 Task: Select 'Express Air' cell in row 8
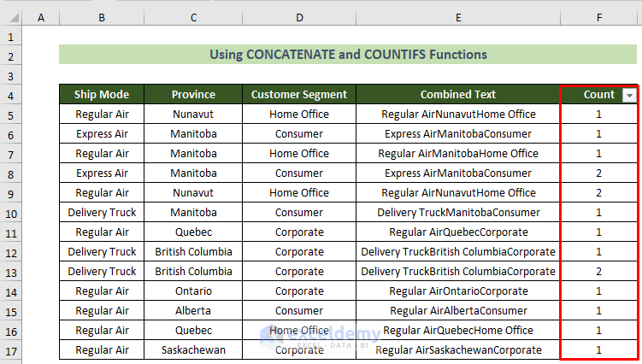102,173
